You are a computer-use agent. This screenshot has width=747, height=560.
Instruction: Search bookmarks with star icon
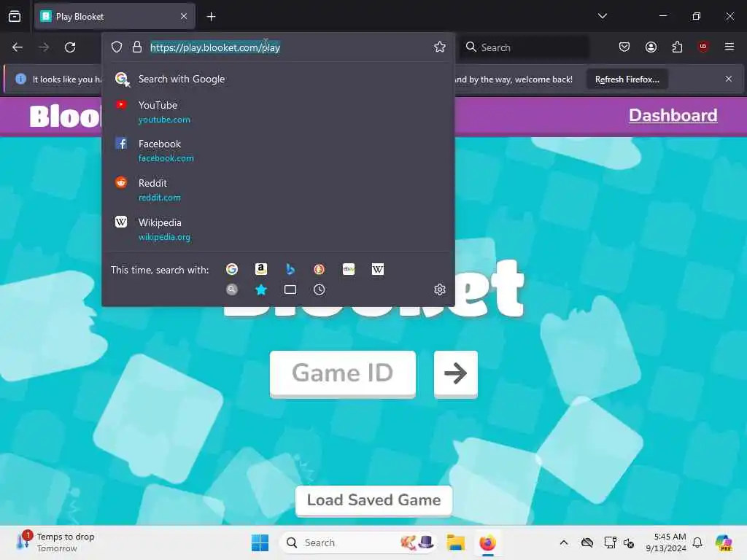tap(261, 289)
